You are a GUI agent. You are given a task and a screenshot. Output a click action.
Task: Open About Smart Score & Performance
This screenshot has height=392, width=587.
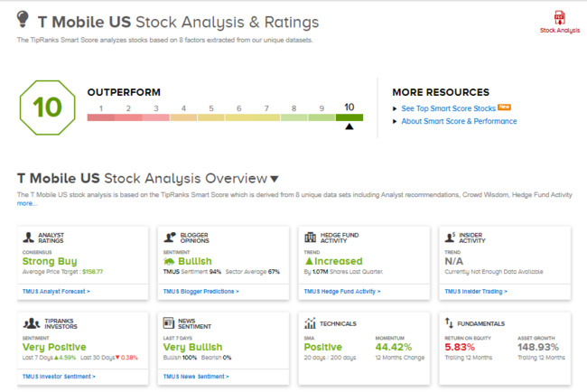pos(459,121)
